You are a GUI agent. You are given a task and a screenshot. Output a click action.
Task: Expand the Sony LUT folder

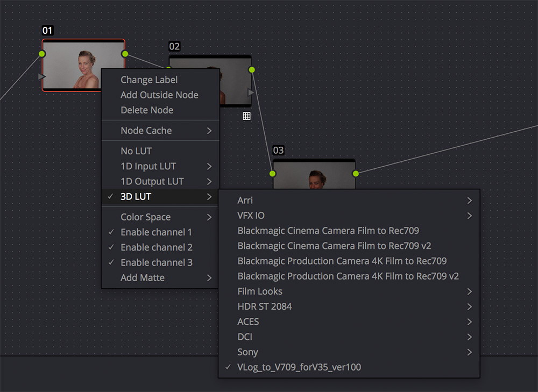coord(349,352)
